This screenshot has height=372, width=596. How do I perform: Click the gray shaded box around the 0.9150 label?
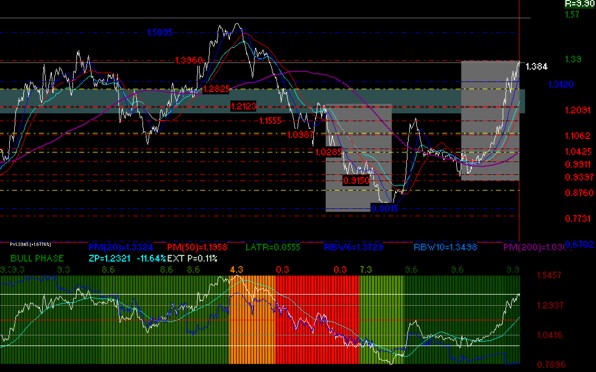click(359, 157)
